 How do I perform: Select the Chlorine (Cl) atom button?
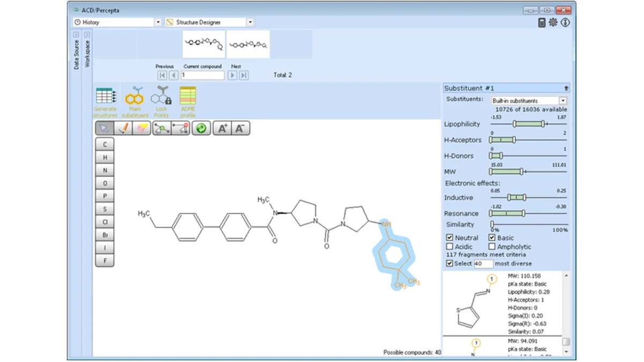[x=105, y=222]
